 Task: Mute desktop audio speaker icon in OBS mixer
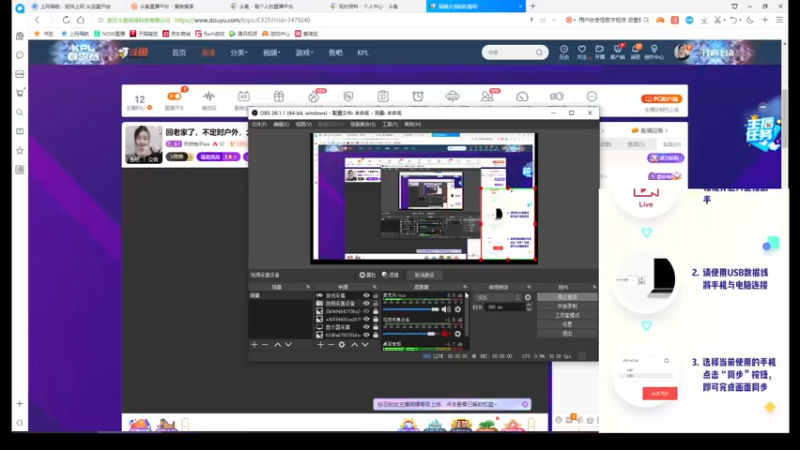[446, 309]
